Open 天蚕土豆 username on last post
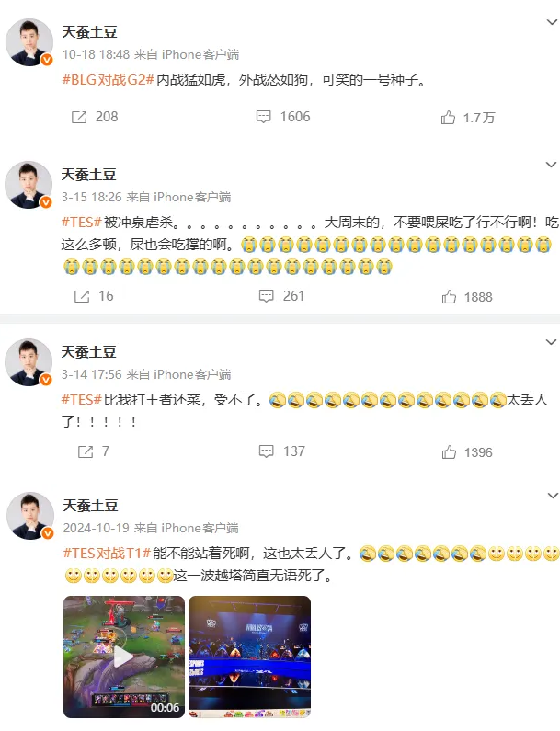Image resolution: width=560 pixels, height=731 pixels. [x=90, y=506]
